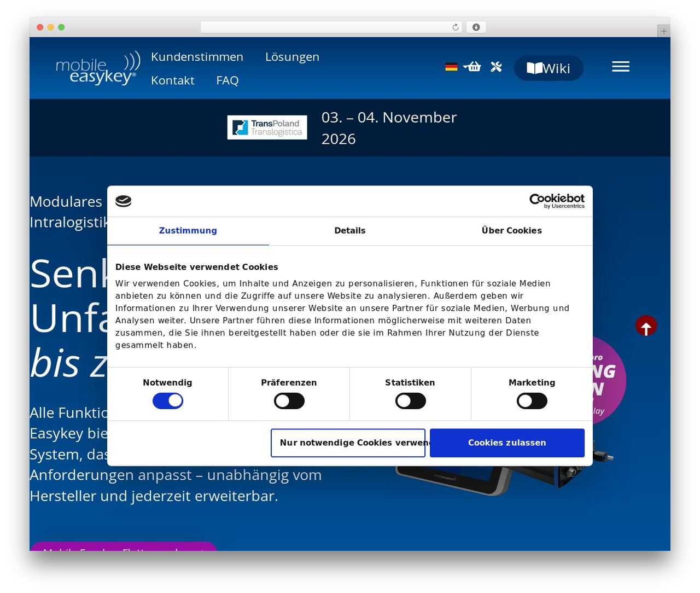Enable the Präferenzen cookies switch
This screenshot has width=700, height=593.
pos(289,401)
